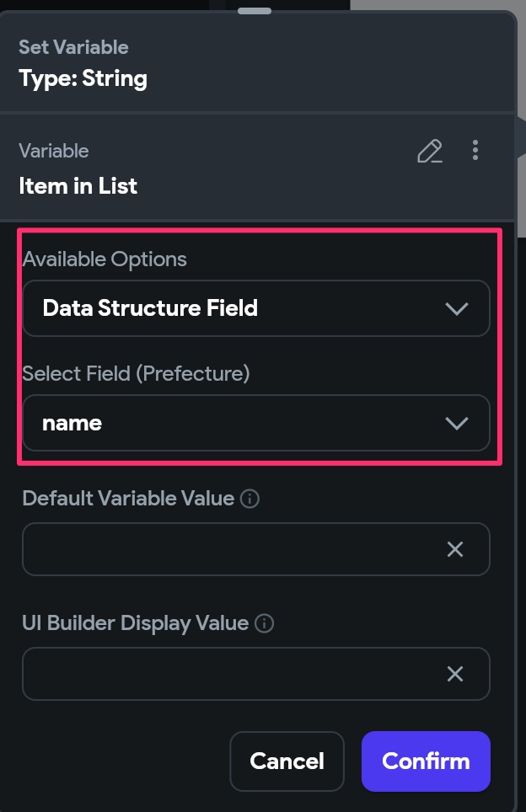This screenshot has width=526, height=812.
Task: Click the chevron arrow on the name dropdown
Action: [456, 423]
